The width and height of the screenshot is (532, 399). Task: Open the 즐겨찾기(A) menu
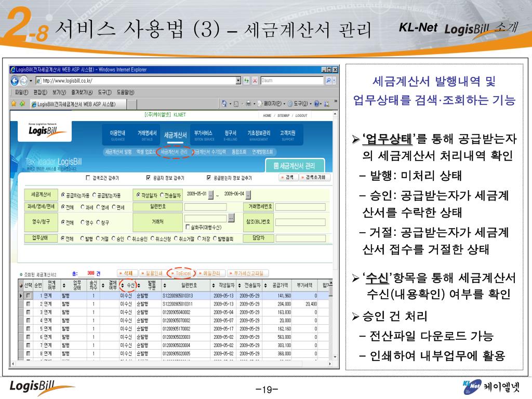click(82, 92)
